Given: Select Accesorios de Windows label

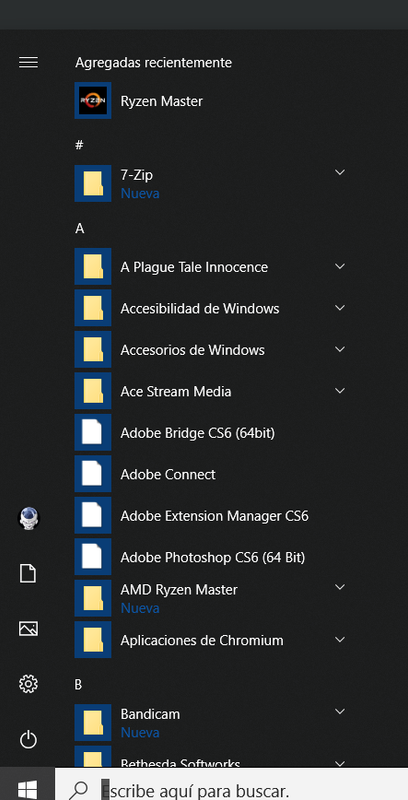Looking at the screenshot, I should pos(192,350).
